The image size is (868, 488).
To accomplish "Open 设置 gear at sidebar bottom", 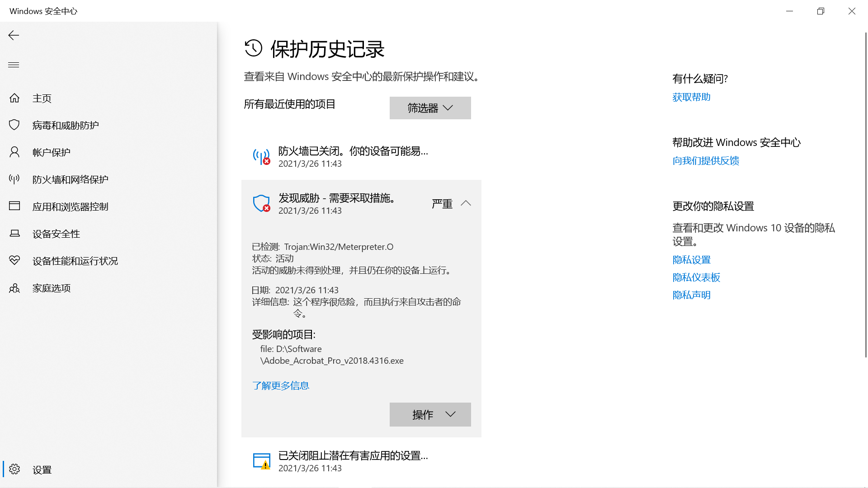I will 14,469.
